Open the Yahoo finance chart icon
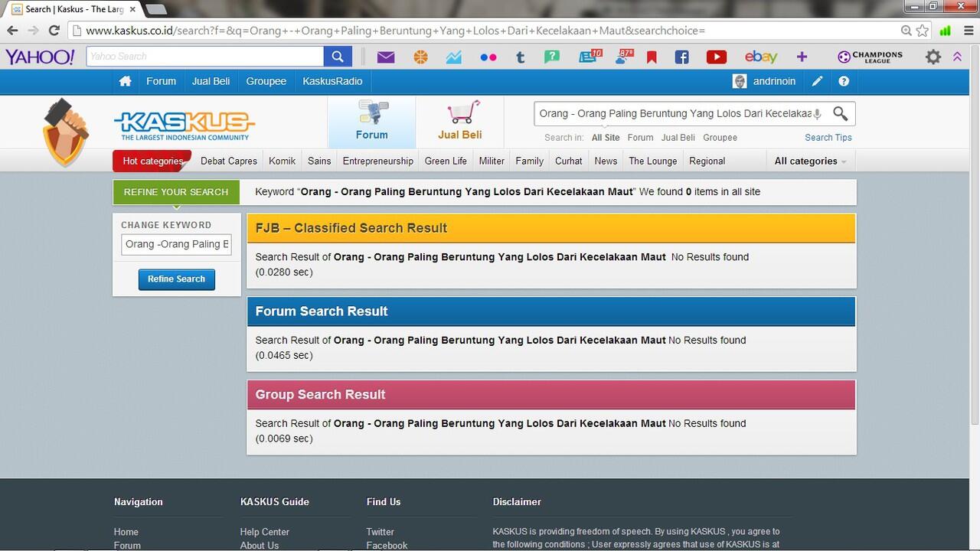This screenshot has width=980, height=551. click(x=454, y=57)
